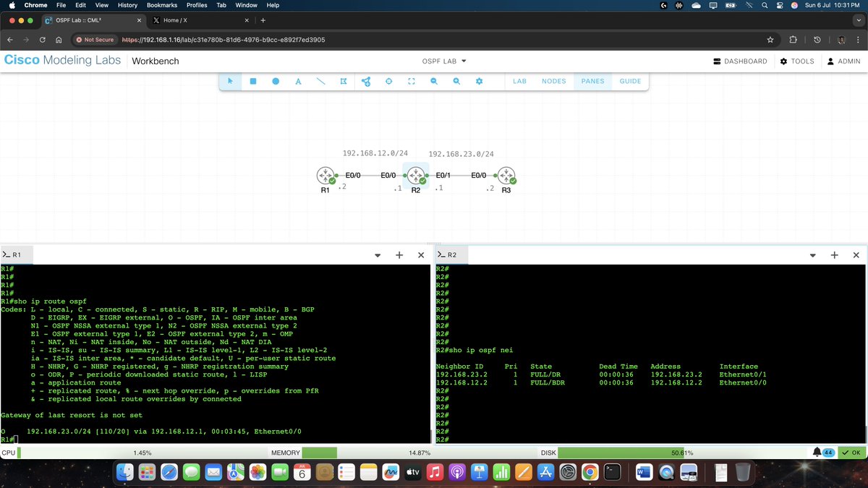Click the 192.168.23.0/24 network label
The image size is (868, 488).
pyautogui.click(x=461, y=154)
